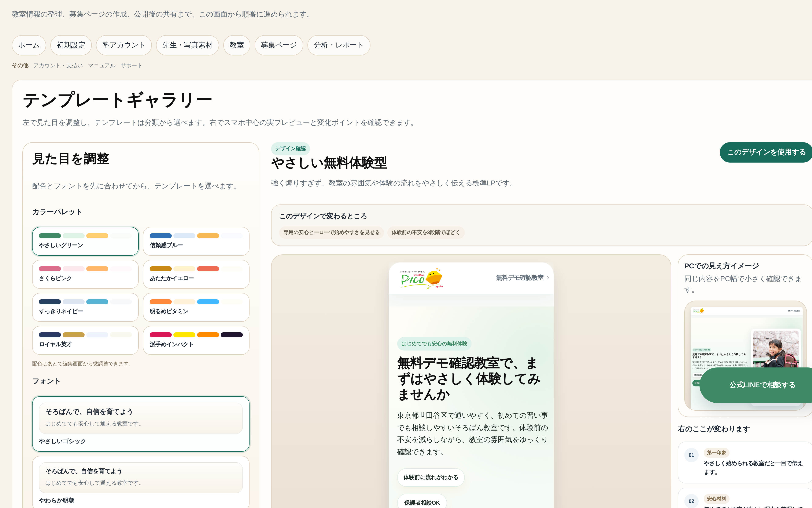This screenshot has width=812, height=508.
Task: Open the マニュアル link
Action: click(102, 66)
